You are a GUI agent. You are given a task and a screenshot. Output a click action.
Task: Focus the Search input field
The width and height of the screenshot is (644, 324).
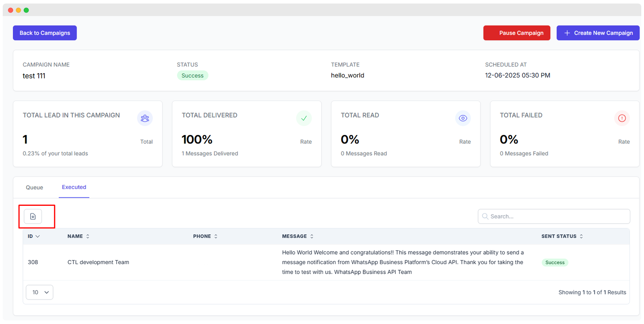[557, 216]
